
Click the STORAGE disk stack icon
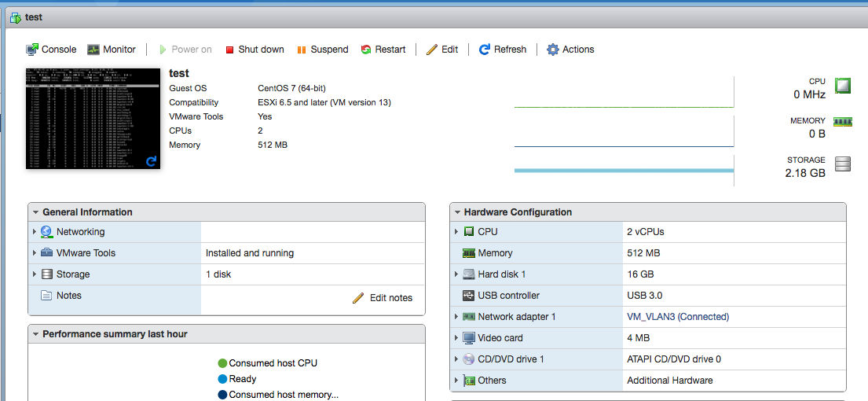[x=843, y=164]
